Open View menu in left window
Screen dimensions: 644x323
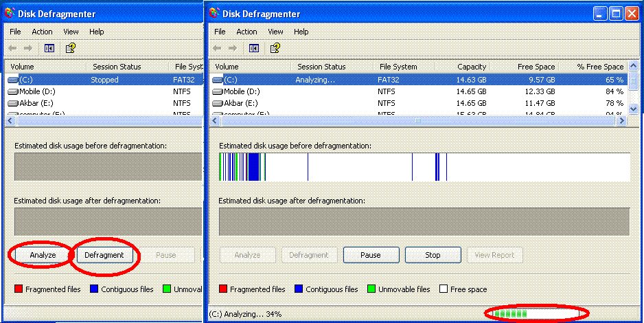71,32
